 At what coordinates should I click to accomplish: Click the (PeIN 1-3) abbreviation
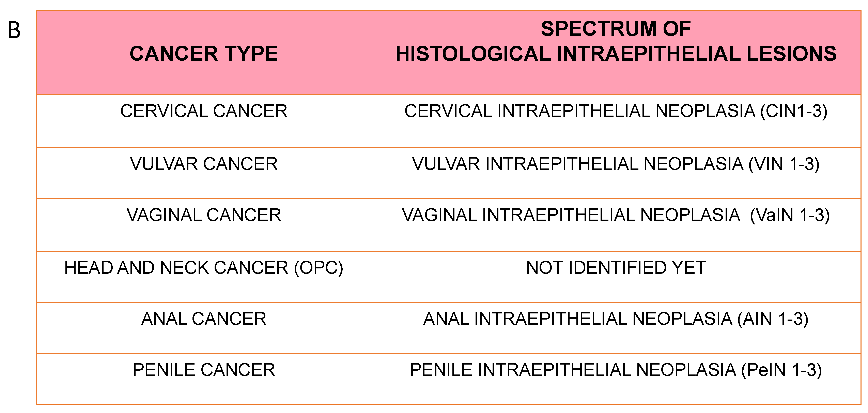click(781, 370)
